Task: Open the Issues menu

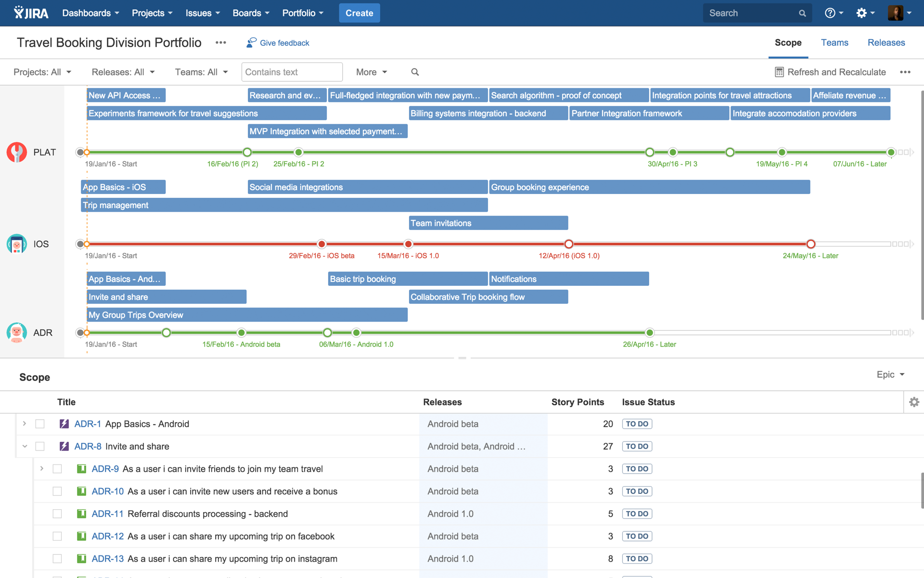Action: 203,13
